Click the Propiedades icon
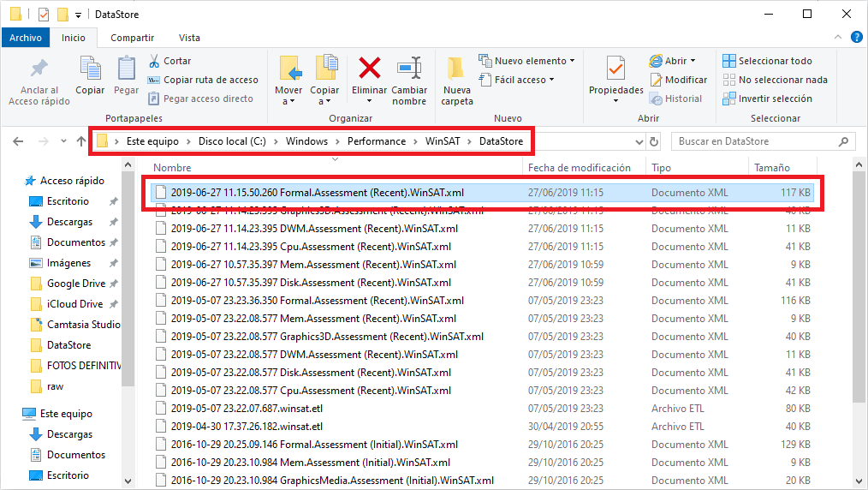 pyautogui.click(x=615, y=68)
